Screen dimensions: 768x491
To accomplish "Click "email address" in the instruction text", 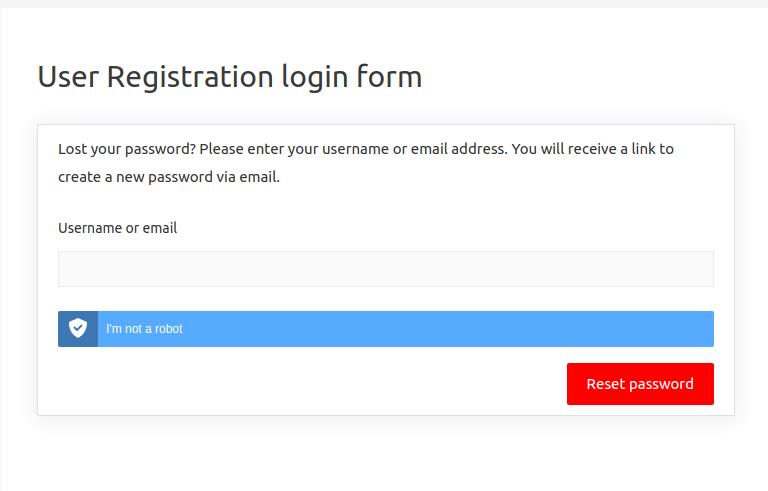I will (462, 149).
